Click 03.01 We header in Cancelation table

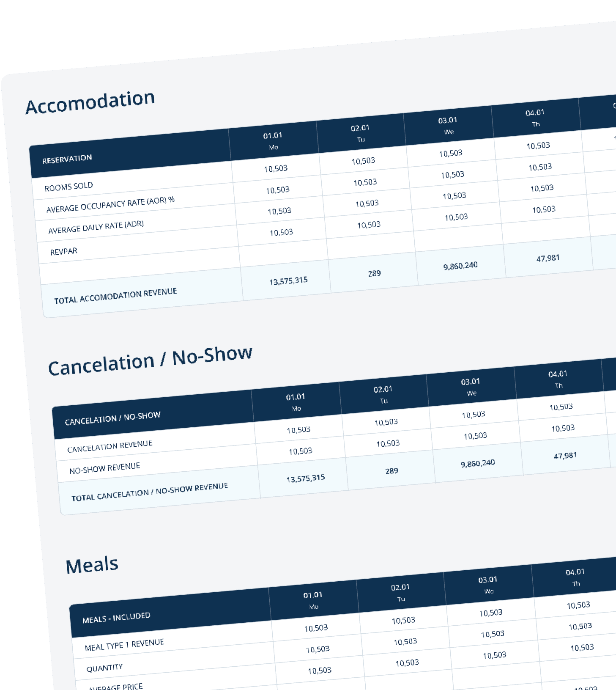tap(471, 387)
